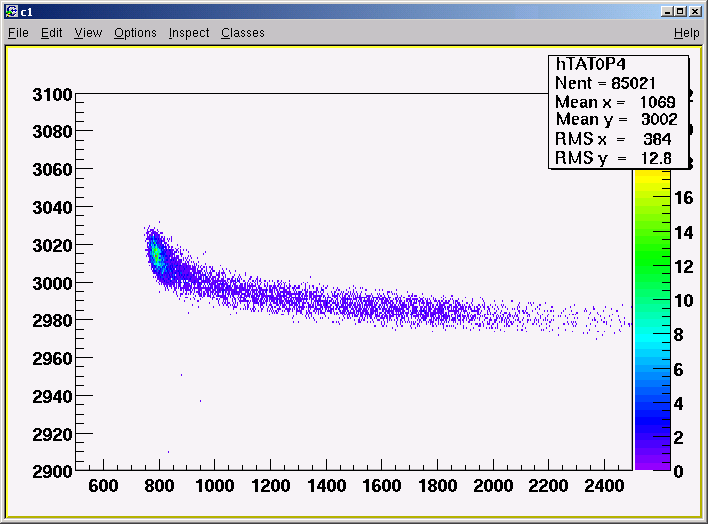This screenshot has width=708, height=524.
Task: Click the y-axis label 3100
Action: coord(52,95)
